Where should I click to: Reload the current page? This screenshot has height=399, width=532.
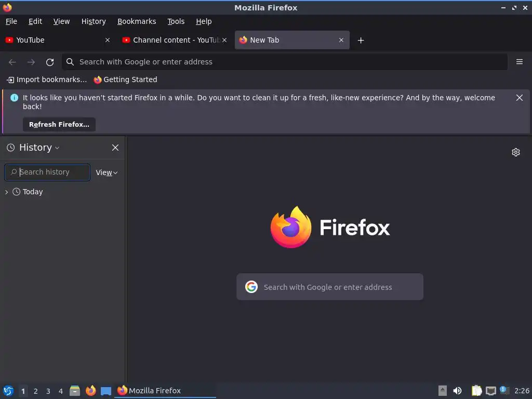tap(50, 62)
